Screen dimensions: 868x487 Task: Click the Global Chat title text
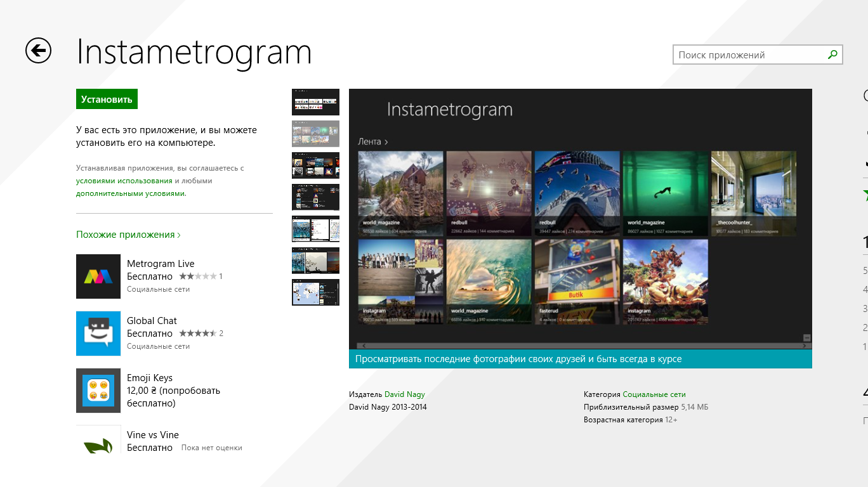point(152,321)
